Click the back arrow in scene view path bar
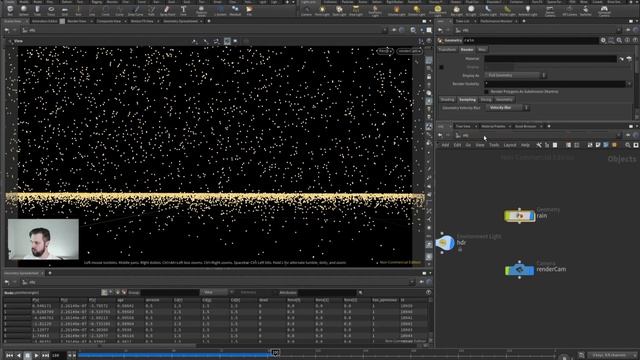 tap(7, 30)
